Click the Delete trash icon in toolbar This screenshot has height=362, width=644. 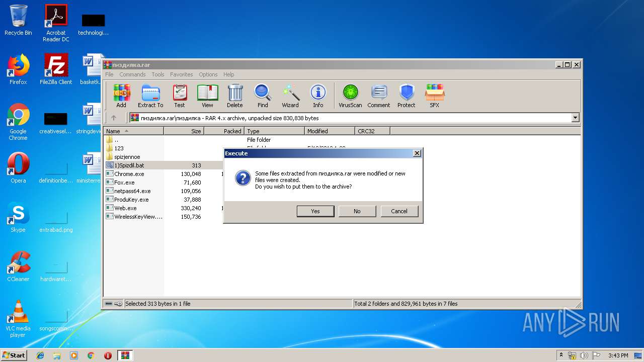pyautogui.click(x=234, y=96)
